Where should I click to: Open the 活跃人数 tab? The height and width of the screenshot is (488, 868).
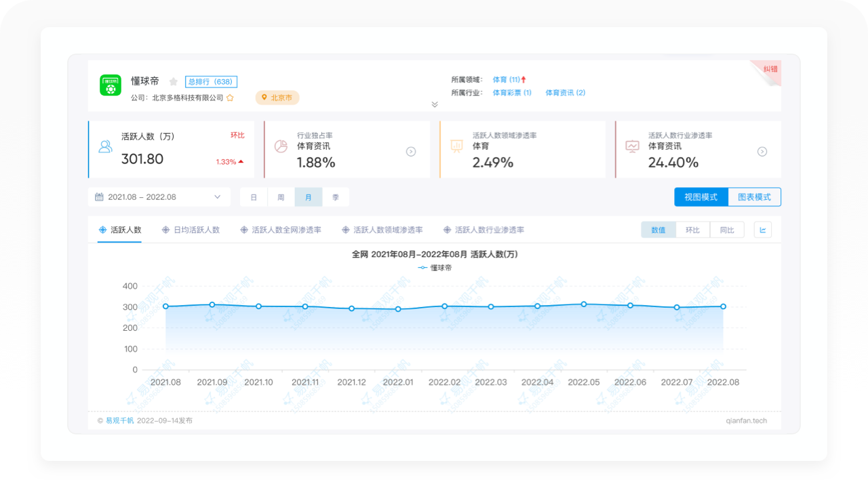click(120, 230)
